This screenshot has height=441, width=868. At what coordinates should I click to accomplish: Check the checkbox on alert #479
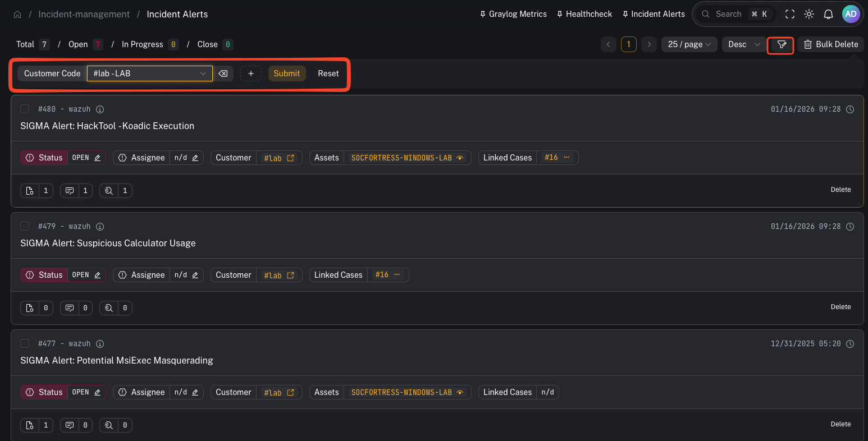pos(25,226)
